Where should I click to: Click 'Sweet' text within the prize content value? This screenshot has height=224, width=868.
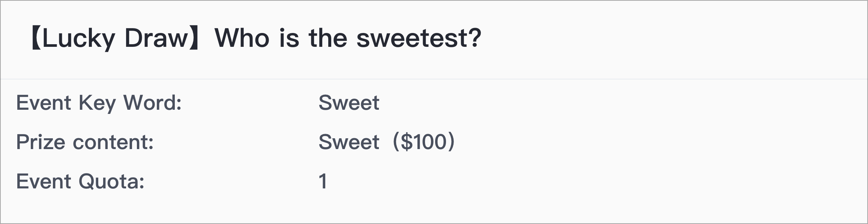coord(349,142)
